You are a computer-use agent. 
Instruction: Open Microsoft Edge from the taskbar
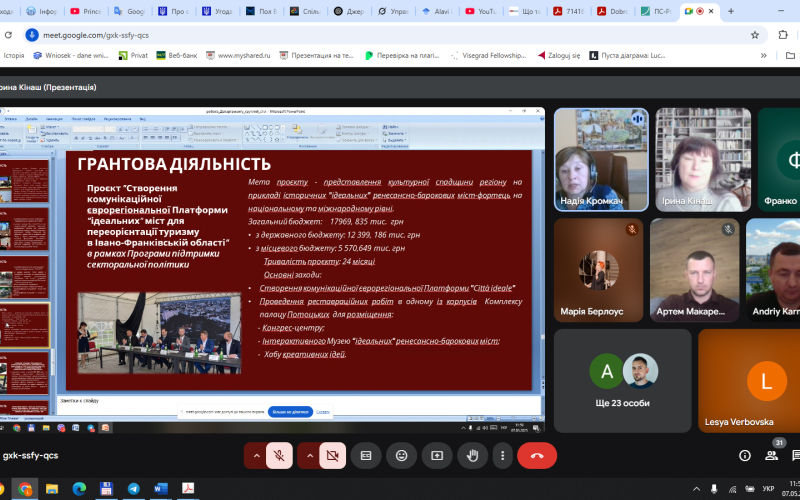tap(79, 489)
